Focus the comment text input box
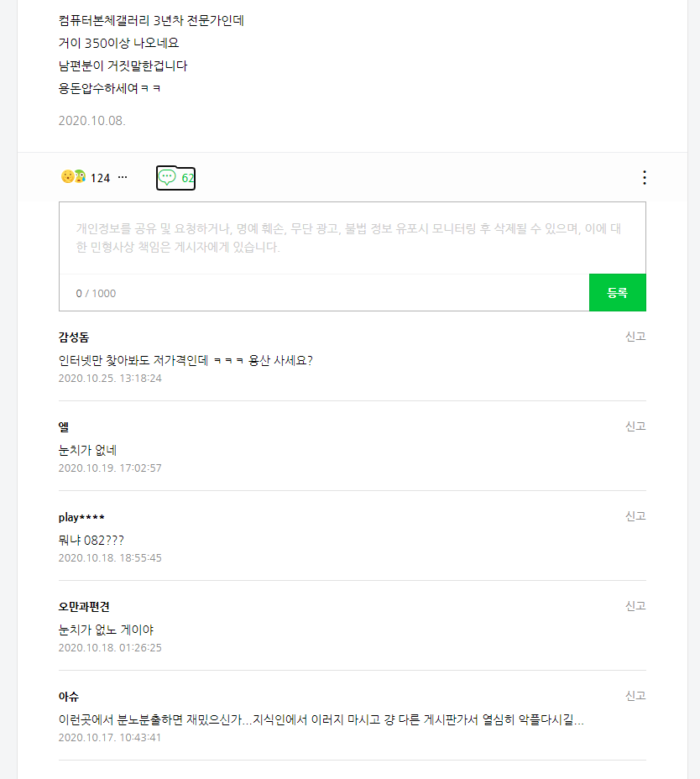 [x=352, y=238]
